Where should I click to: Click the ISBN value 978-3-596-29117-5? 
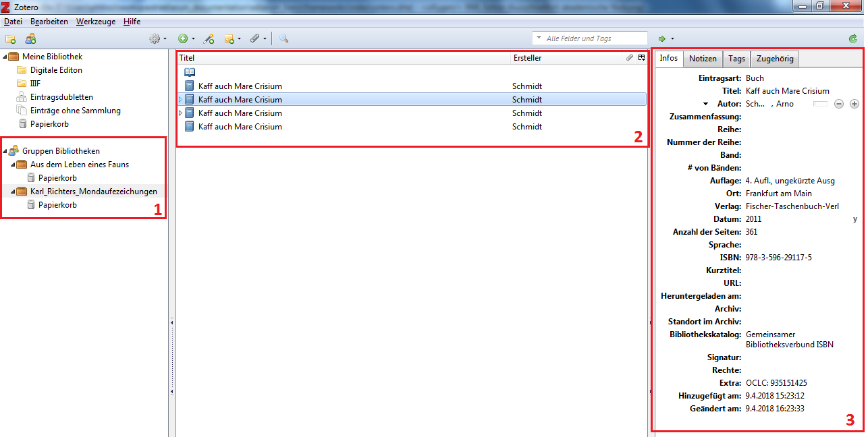click(x=778, y=258)
